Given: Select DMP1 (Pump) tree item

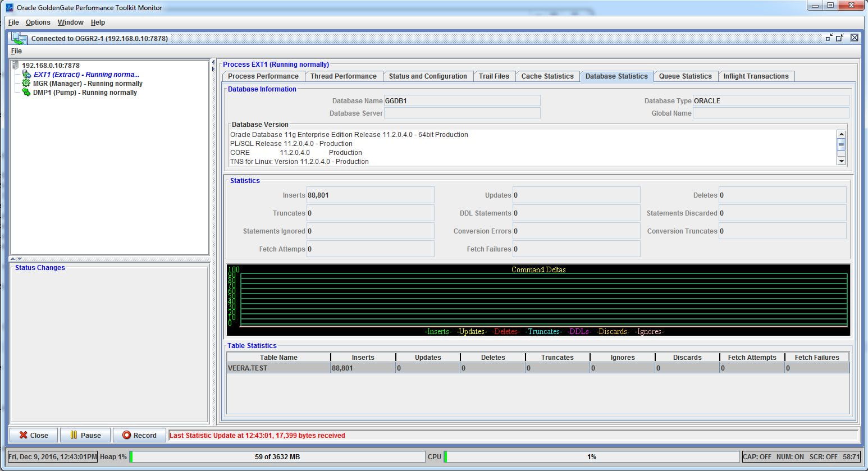Looking at the screenshot, I should coord(85,93).
